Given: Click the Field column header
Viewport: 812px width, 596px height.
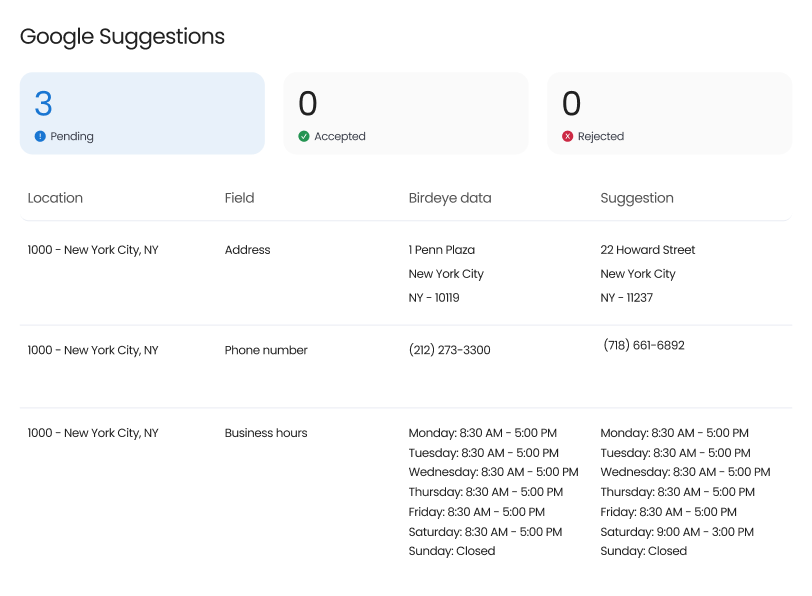Looking at the screenshot, I should 239,198.
